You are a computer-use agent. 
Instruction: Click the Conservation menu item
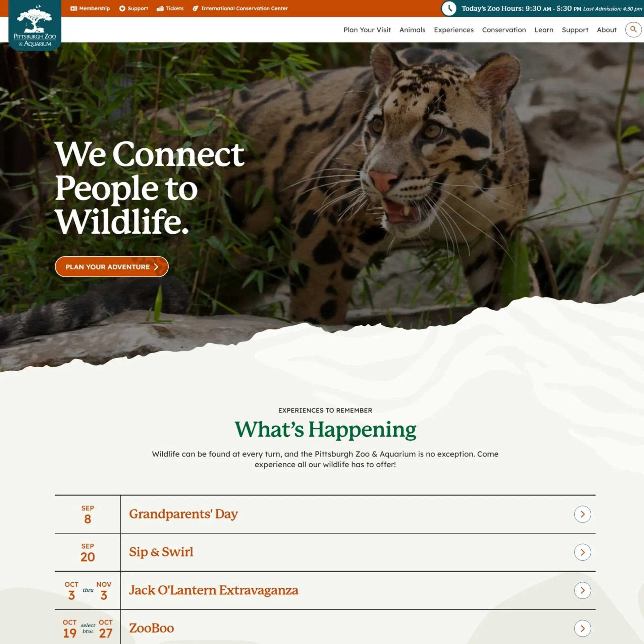504,30
